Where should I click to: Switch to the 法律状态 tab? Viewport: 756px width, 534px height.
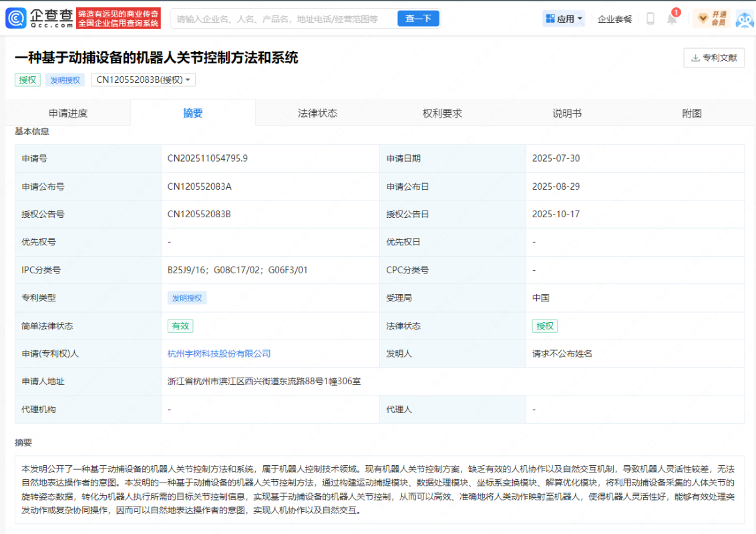point(317,113)
